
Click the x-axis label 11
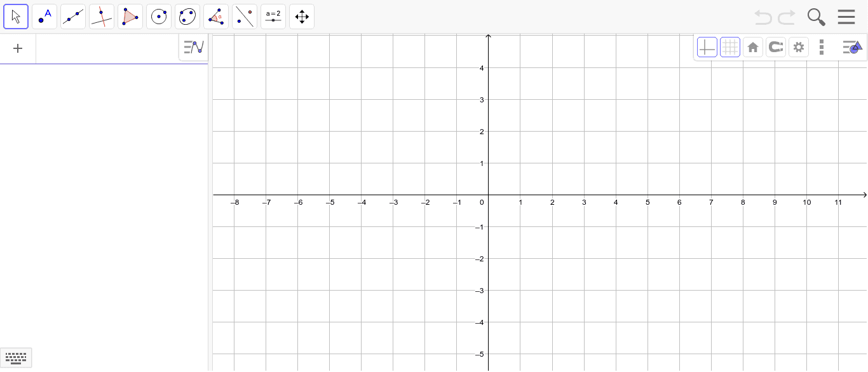click(838, 202)
